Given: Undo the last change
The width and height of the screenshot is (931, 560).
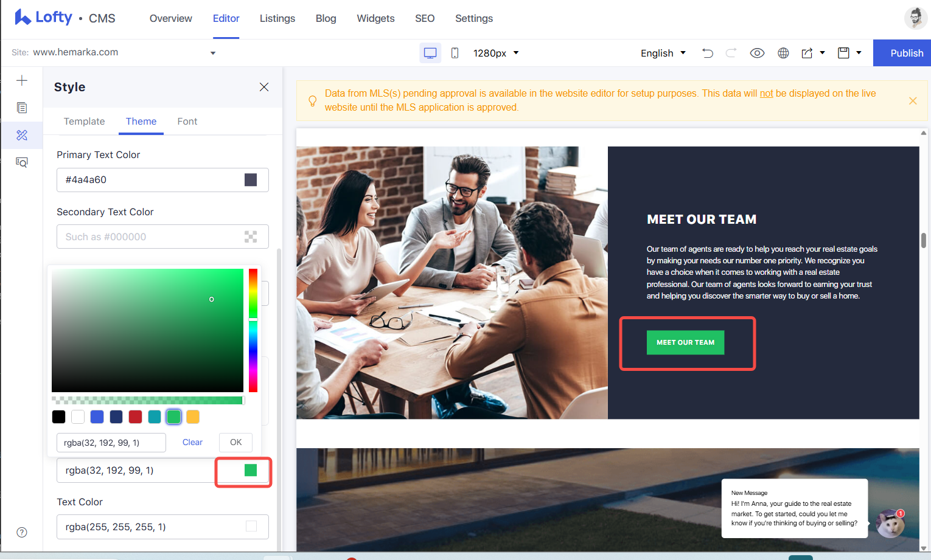Looking at the screenshot, I should [707, 53].
